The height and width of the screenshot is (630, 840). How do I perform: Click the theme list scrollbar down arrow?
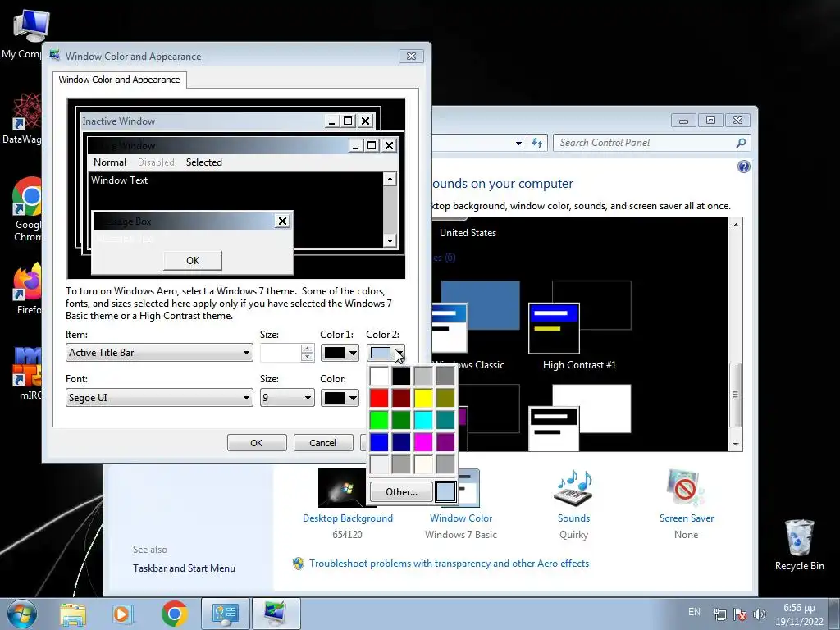point(736,444)
